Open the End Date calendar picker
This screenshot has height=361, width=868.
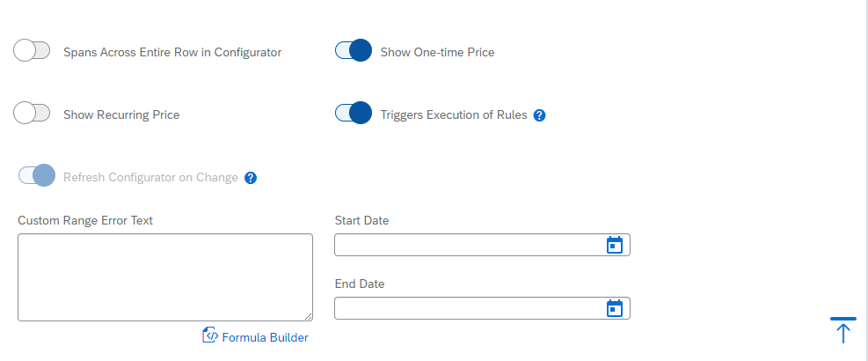click(x=615, y=308)
